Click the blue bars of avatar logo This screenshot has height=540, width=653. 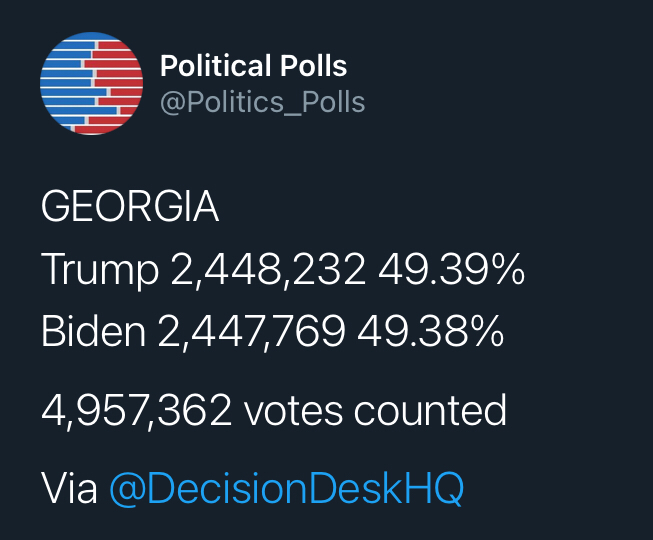(67, 83)
